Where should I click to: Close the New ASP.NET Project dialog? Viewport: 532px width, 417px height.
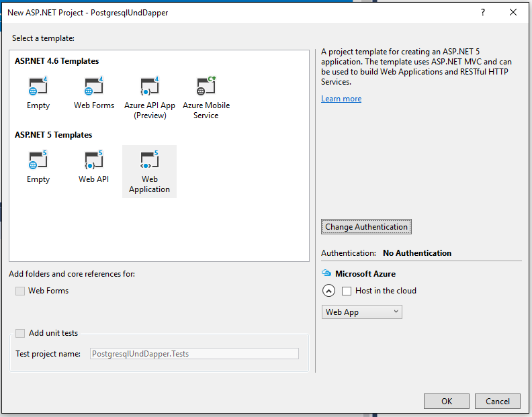pyautogui.click(x=513, y=13)
